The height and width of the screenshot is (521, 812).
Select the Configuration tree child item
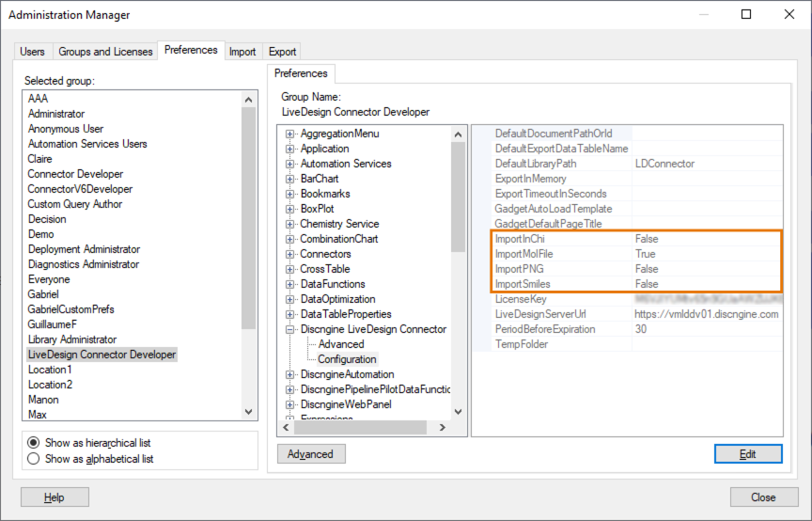point(347,359)
